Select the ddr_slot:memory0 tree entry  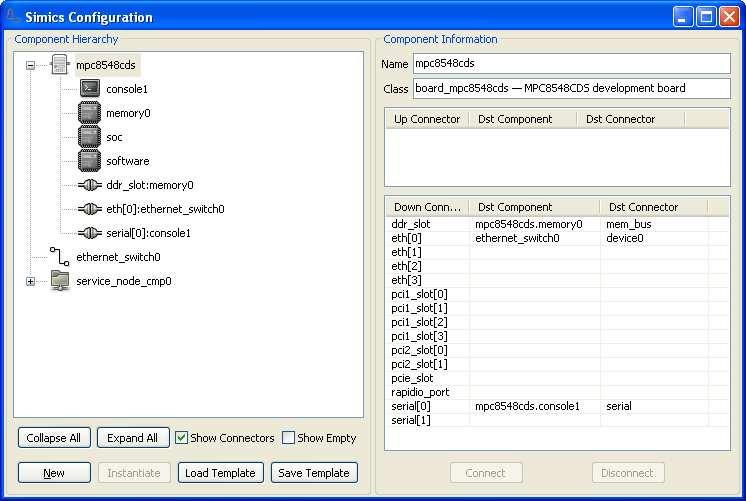150,185
